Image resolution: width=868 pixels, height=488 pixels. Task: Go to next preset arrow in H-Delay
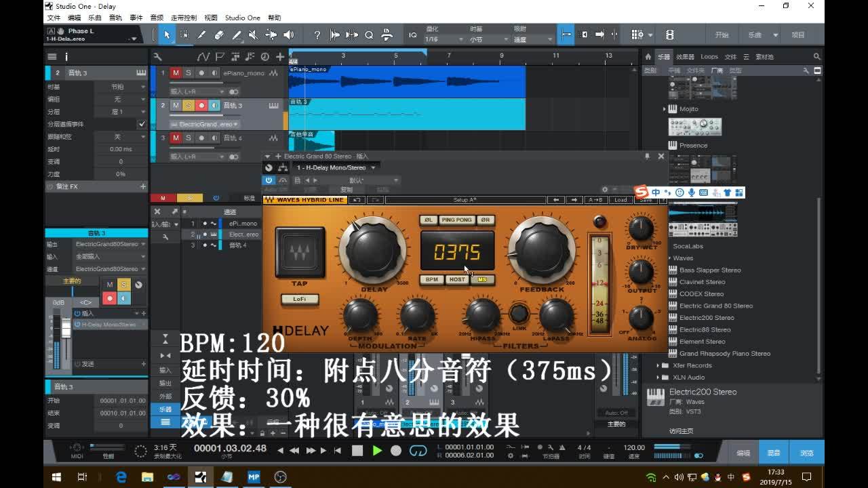[574, 200]
